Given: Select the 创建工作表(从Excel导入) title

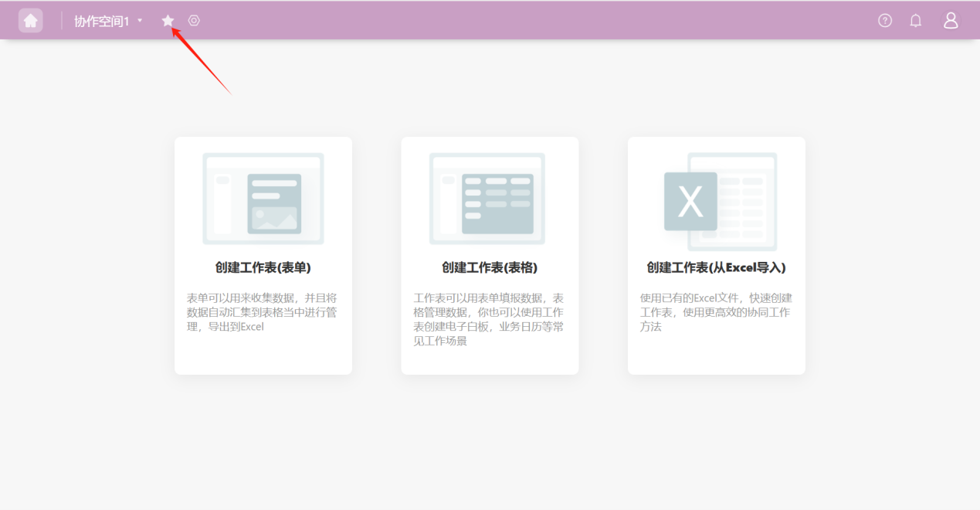Looking at the screenshot, I should click(716, 267).
